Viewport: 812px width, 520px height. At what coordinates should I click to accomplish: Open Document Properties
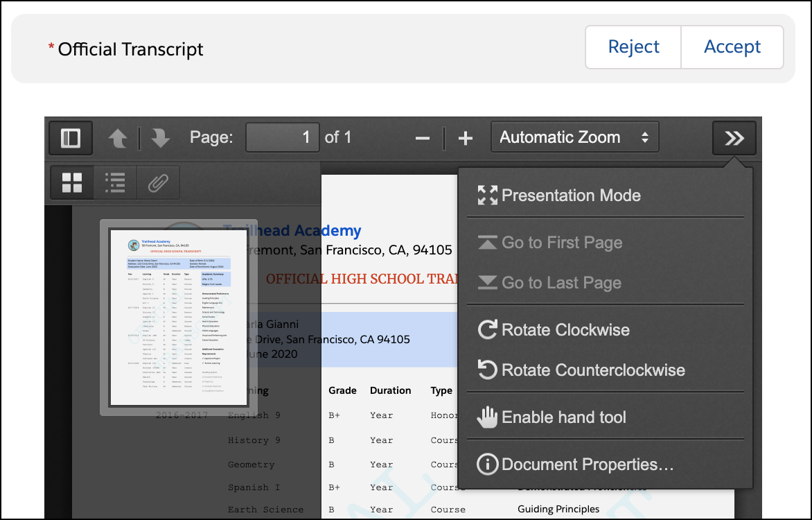[x=588, y=465]
